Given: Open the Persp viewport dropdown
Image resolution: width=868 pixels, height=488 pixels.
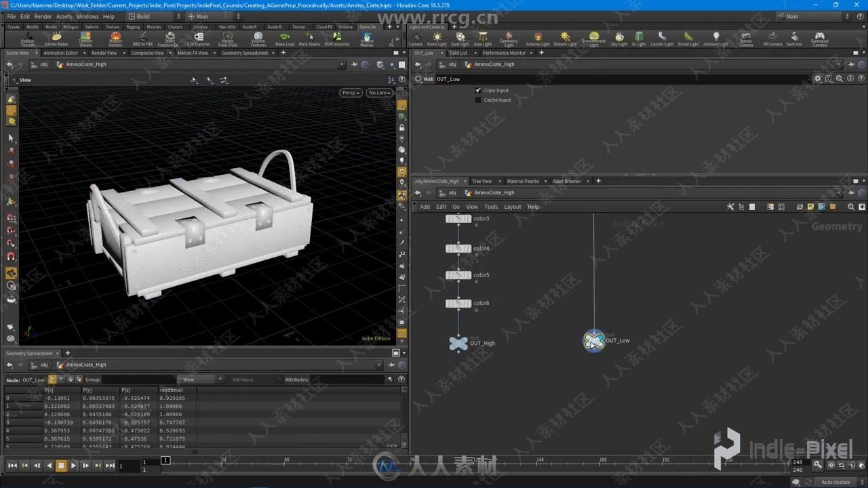Looking at the screenshot, I should coord(350,93).
